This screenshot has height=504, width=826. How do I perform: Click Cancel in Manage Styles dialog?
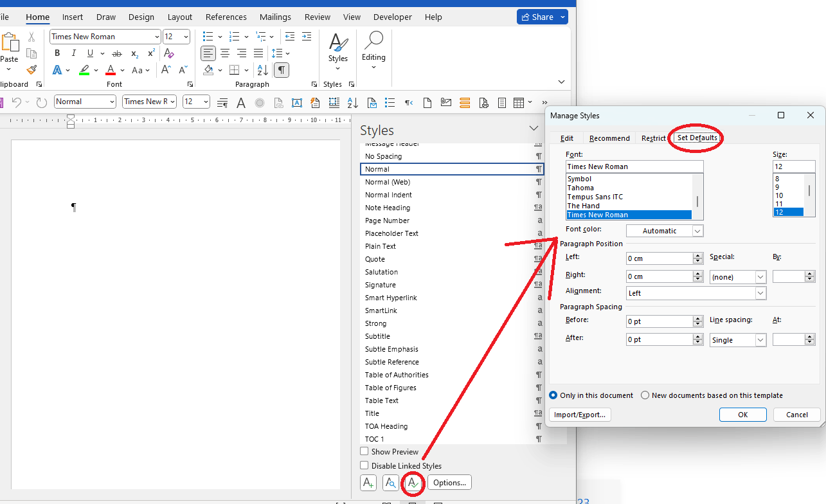[x=797, y=415]
